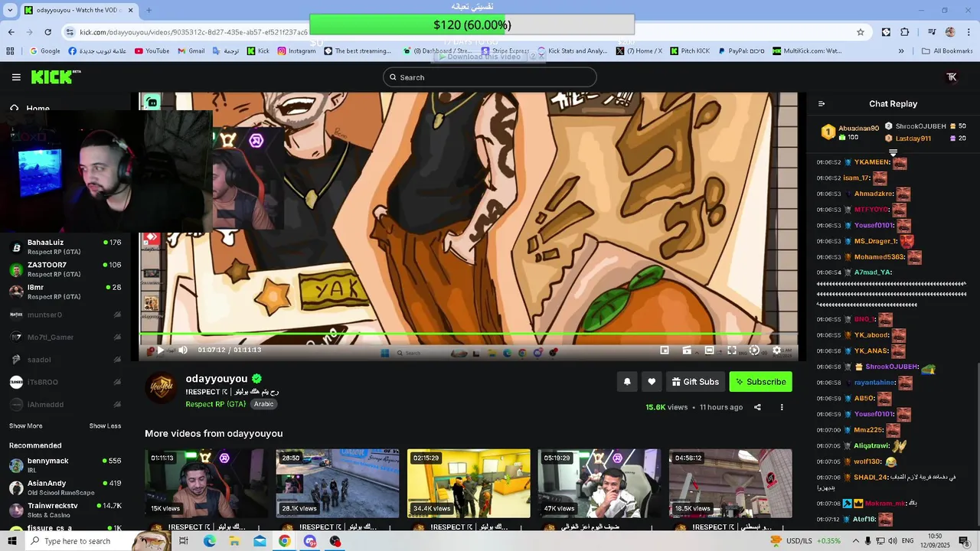980x551 pixels.
Task: Open the Pitch KICK bookmark
Action: 688,51
